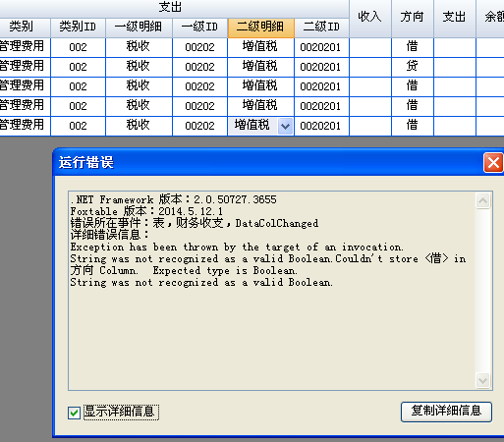Select the 二级明细 column header
Viewport: 504px width, 442px height.
click(x=260, y=28)
